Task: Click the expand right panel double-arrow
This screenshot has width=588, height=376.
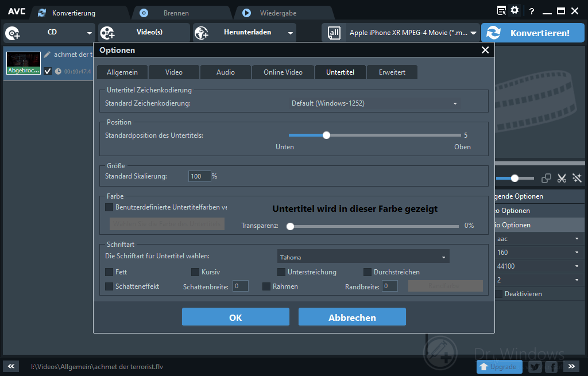Action: (571, 366)
